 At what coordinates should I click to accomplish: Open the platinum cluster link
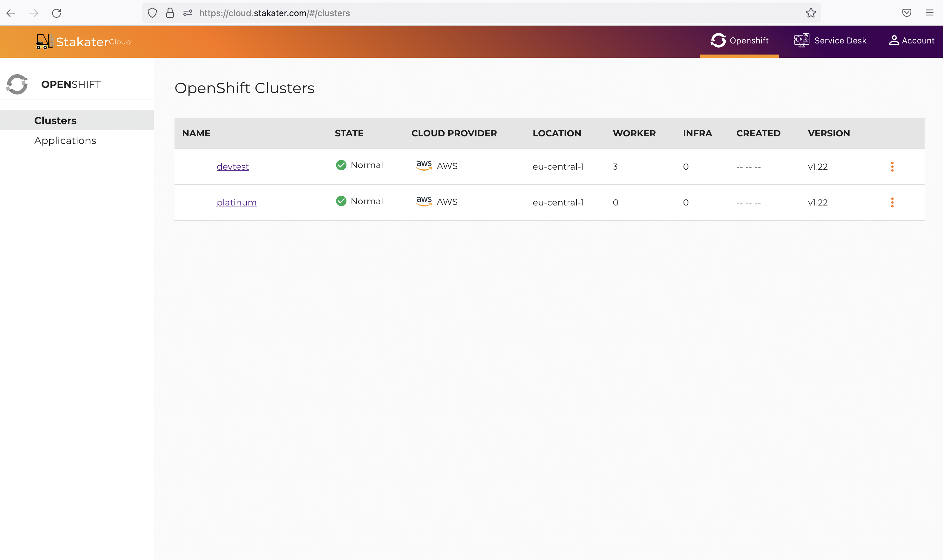click(236, 203)
